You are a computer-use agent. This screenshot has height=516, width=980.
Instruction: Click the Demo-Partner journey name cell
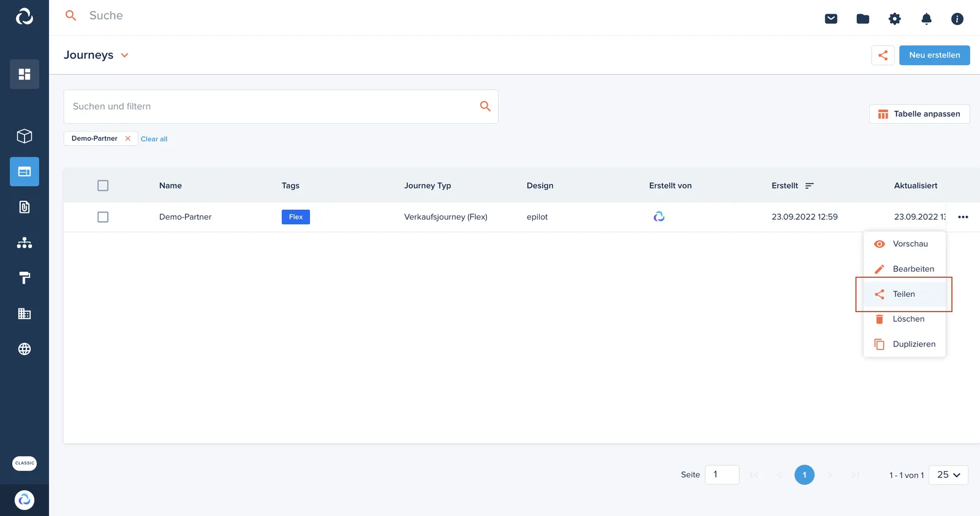click(x=186, y=217)
